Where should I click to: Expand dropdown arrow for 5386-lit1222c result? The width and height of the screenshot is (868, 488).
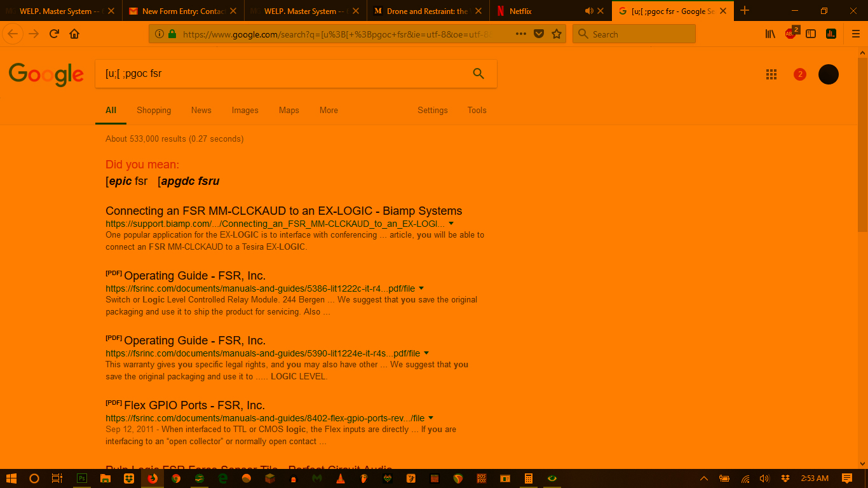tap(421, 288)
